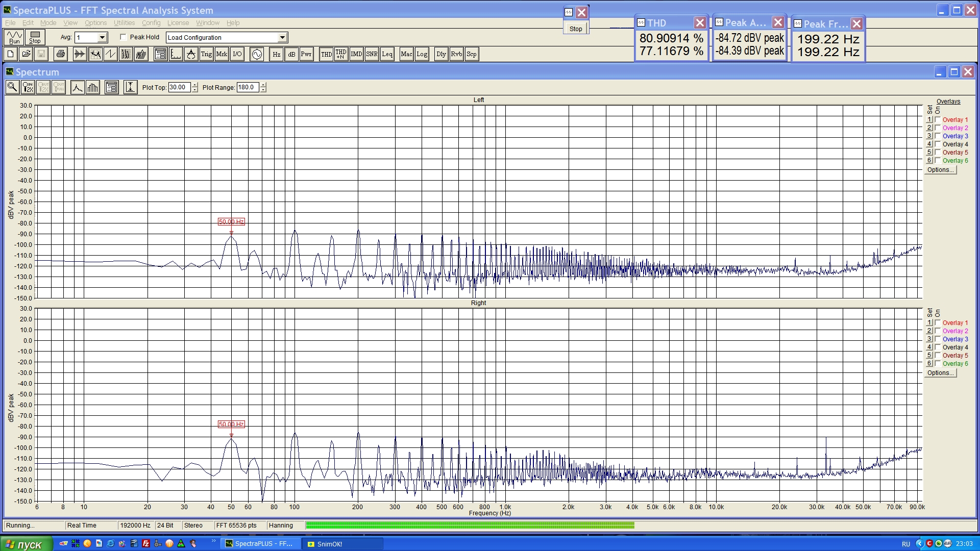Turn on Overlay 3 in Right plot

[x=938, y=339]
